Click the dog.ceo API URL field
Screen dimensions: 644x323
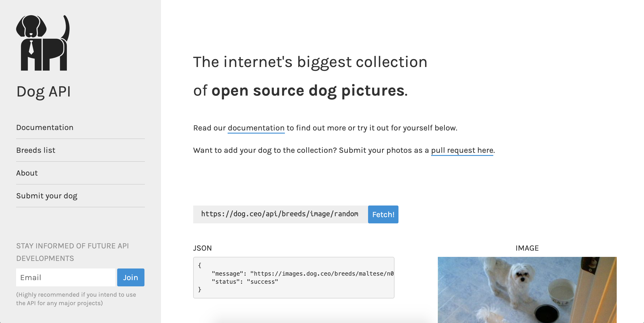pos(280,214)
